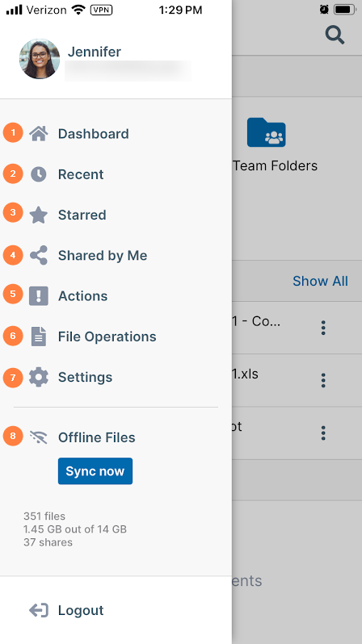
Task: Click the File Operations document icon
Action: coord(39,337)
